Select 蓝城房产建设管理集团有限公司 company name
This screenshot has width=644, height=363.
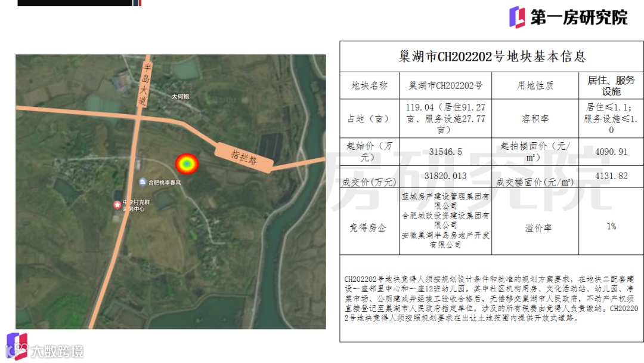(x=445, y=201)
